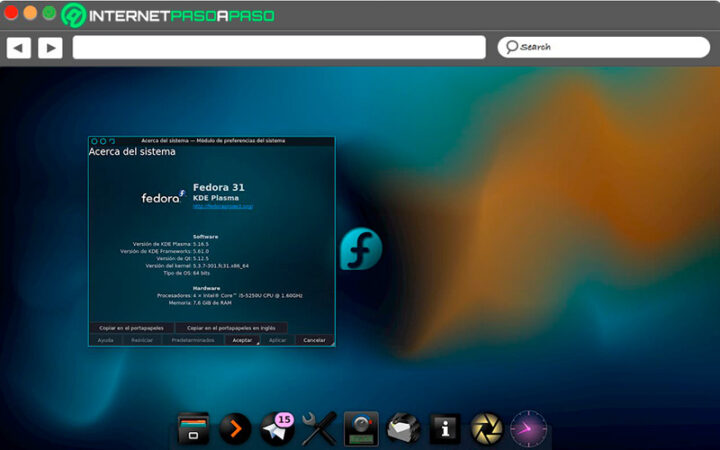The image size is (720, 450).
Task: Select the KDE Frameworks version value 5.61.0
Action: coord(201,251)
